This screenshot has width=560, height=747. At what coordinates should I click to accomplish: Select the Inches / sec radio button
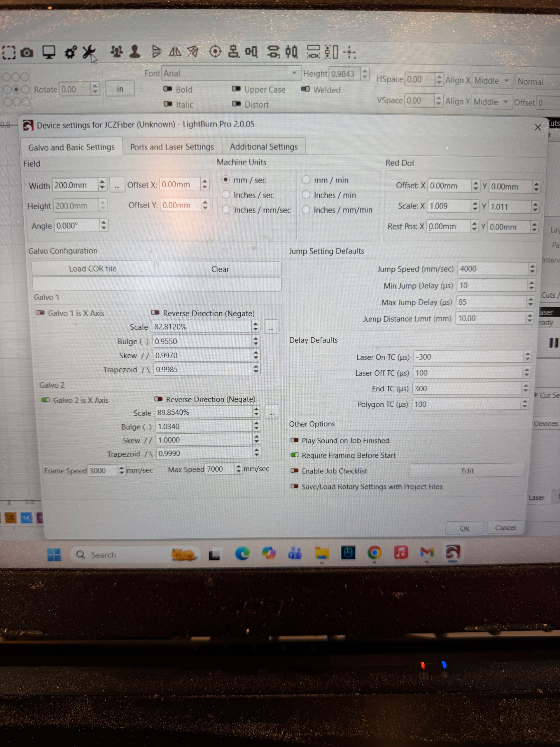(x=226, y=195)
